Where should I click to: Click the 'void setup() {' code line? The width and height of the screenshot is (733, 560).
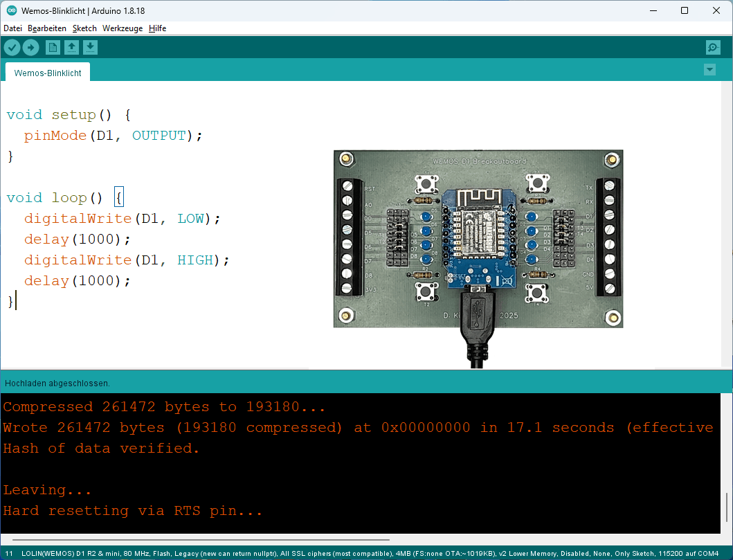pos(69,115)
